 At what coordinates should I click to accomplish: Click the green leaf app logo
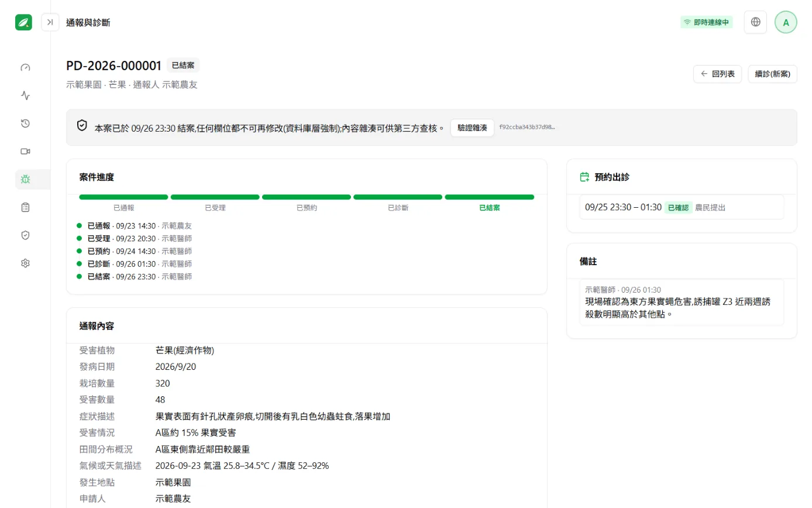[24, 22]
